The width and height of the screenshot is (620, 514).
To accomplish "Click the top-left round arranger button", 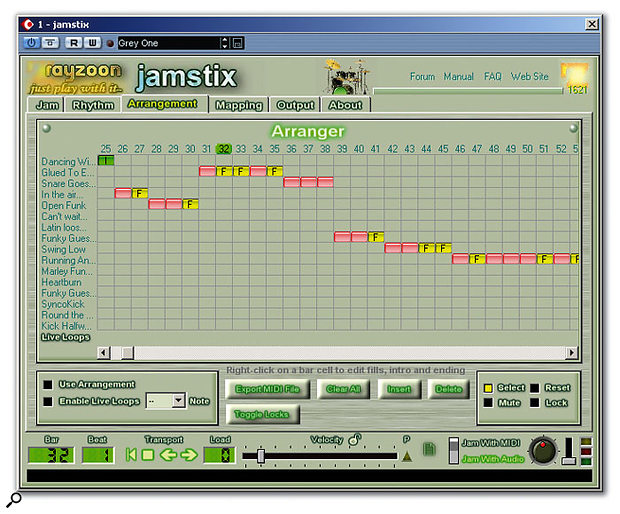I will 47,128.
